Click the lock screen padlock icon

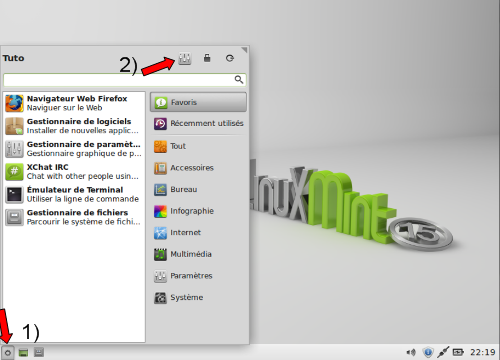(x=207, y=58)
